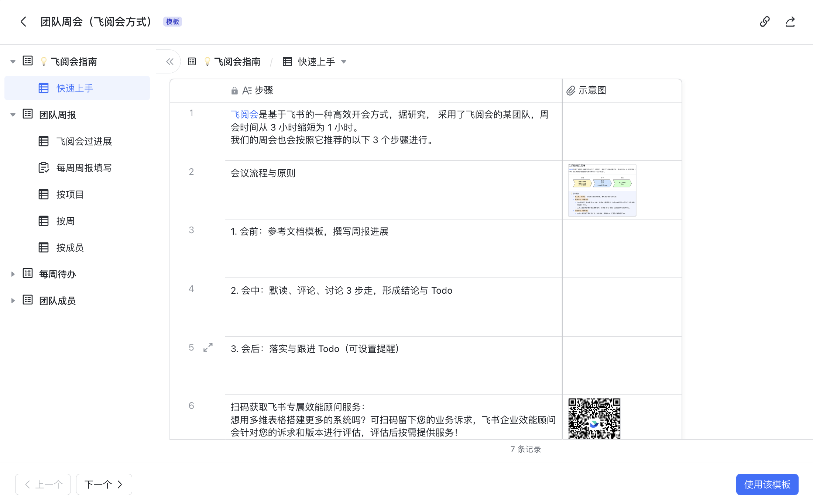
Task: Expand the 每周待办 tree group
Action: (x=13, y=274)
